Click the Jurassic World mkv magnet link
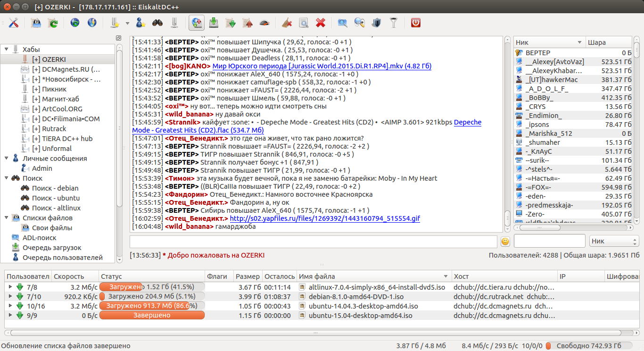The height and width of the screenshot is (351, 644). coord(322,66)
